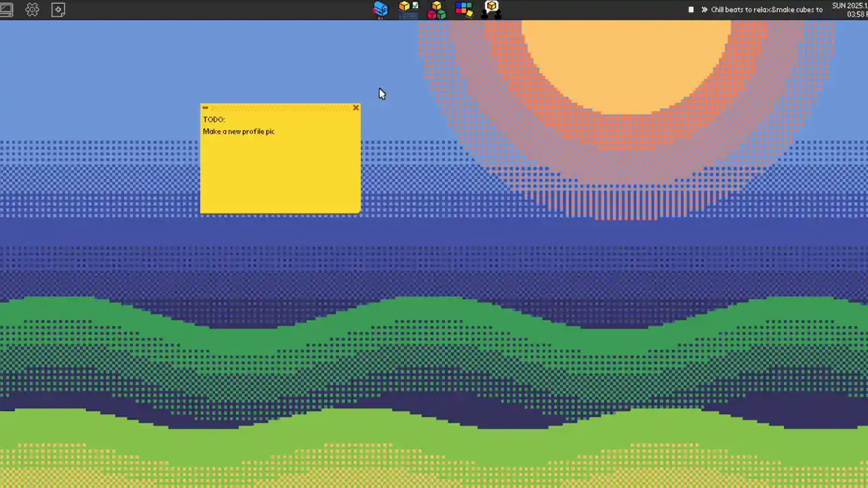Open the blue mailbox app
868x488 pixels.
pyautogui.click(x=380, y=9)
